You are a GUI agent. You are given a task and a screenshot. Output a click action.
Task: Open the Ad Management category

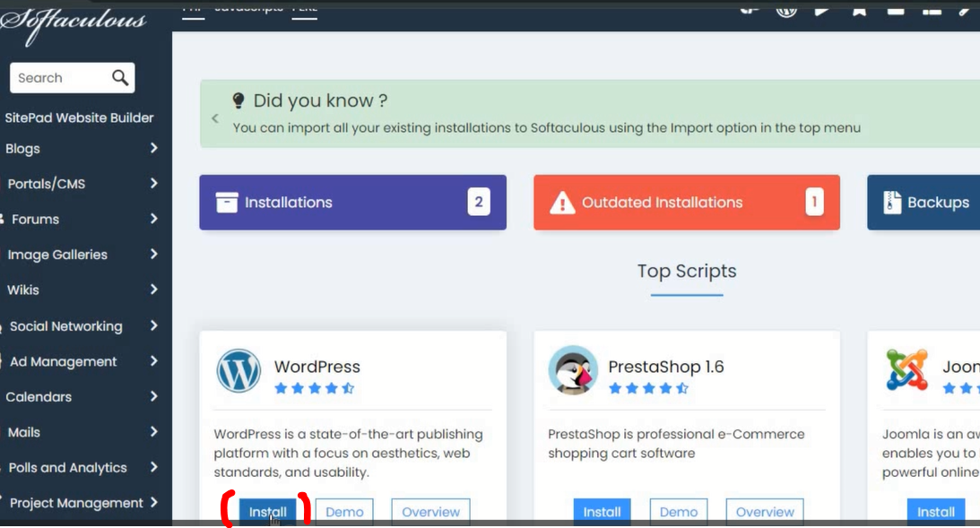point(63,361)
